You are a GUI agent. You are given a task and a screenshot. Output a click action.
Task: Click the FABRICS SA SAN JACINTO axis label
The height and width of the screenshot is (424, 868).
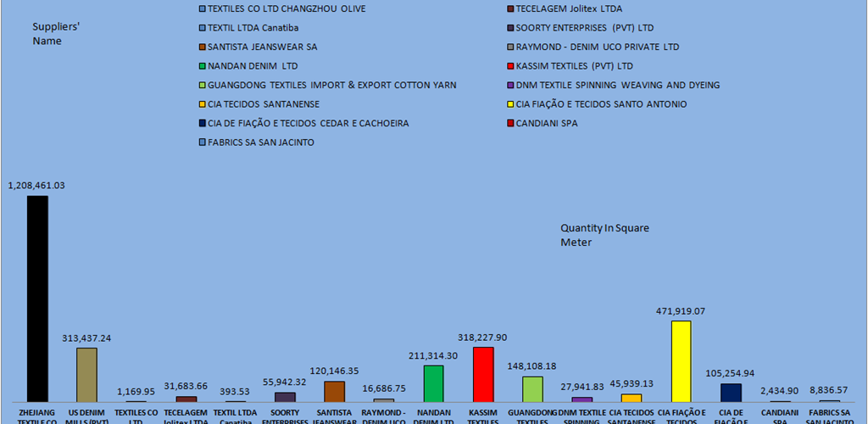click(x=829, y=417)
